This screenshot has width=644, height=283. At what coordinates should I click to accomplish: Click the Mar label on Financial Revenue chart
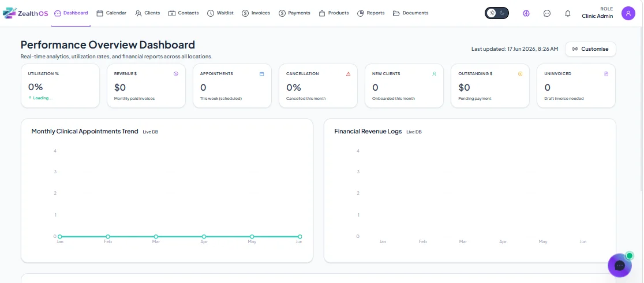pyautogui.click(x=463, y=242)
